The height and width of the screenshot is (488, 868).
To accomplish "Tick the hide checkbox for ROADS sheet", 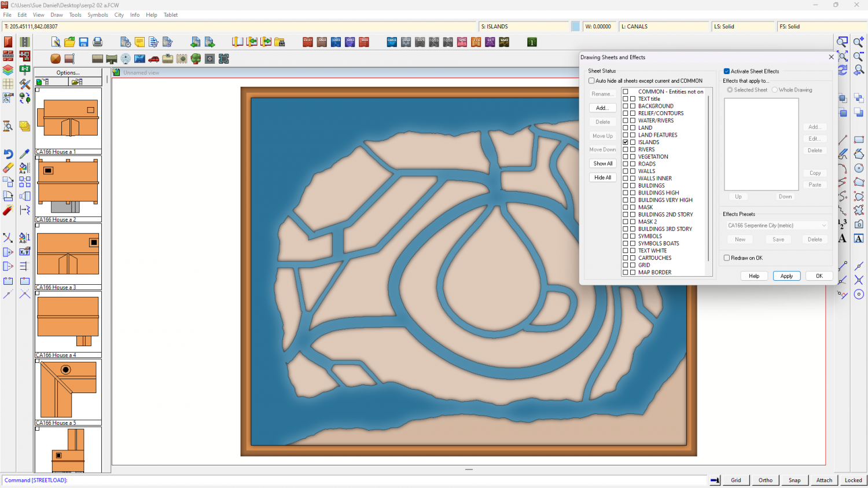I will 632,164.
